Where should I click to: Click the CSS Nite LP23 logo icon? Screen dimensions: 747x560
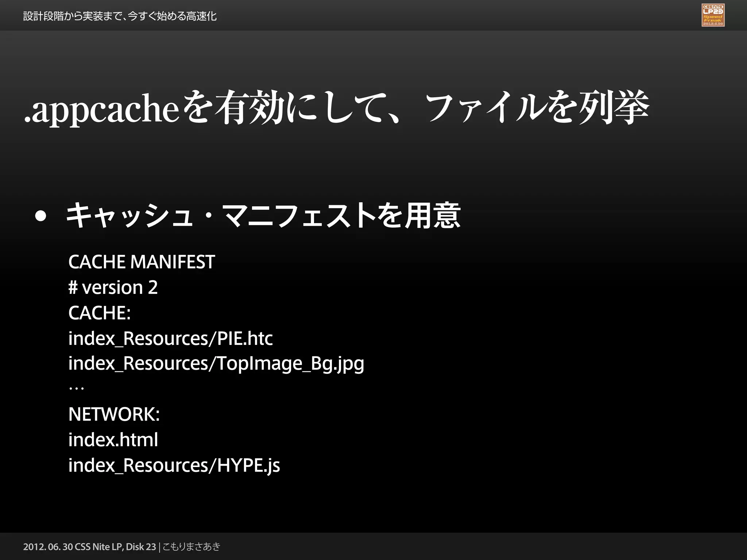coord(713,15)
